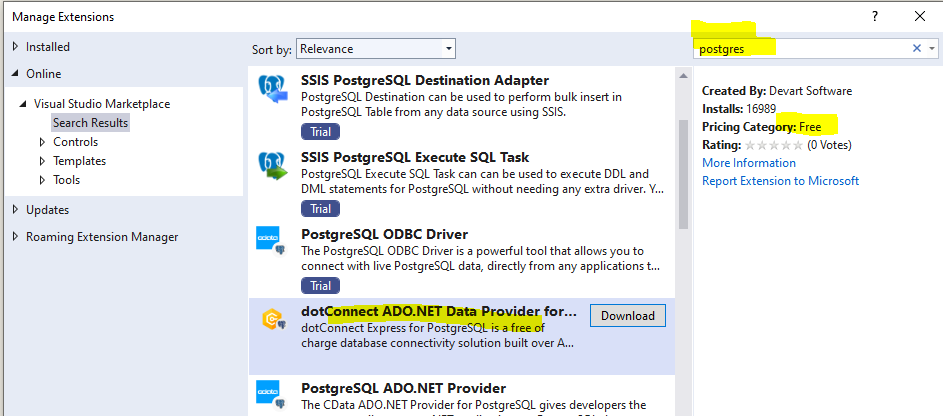Screen dimensions: 943x416
Task: Select the Updates tree item
Action: (x=48, y=210)
